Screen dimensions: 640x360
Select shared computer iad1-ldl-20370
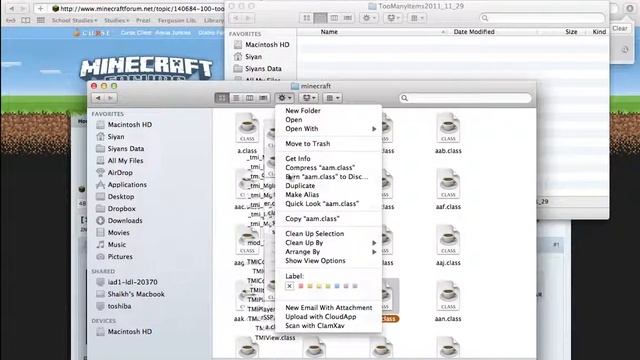click(x=127, y=282)
